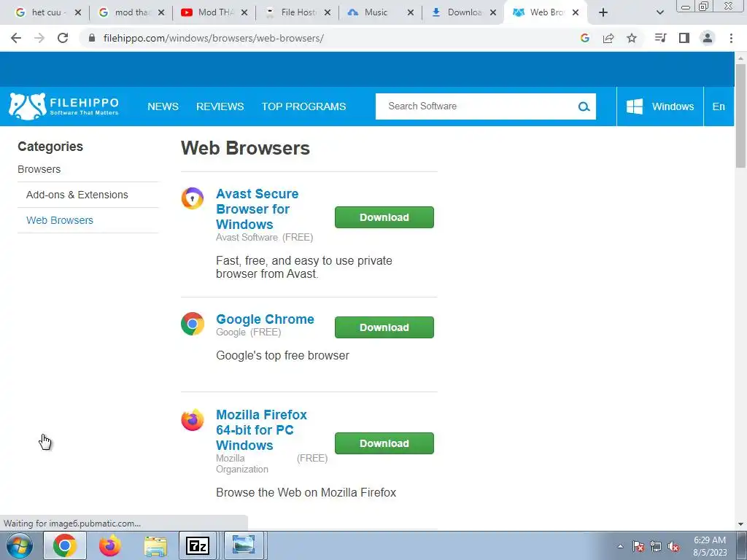This screenshot has width=747, height=560.
Task: Select the Browsers category
Action: (39, 169)
